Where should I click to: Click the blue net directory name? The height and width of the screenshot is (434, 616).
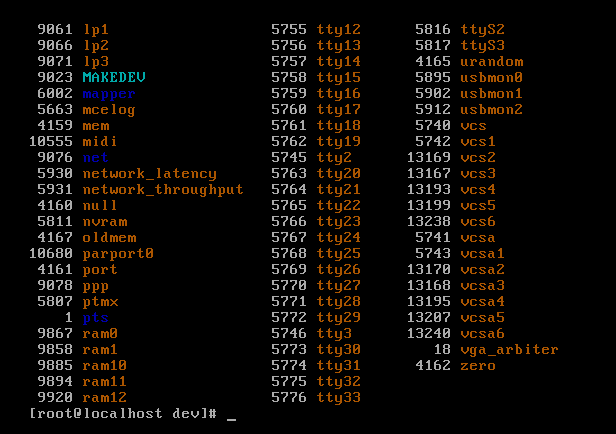pos(95,157)
